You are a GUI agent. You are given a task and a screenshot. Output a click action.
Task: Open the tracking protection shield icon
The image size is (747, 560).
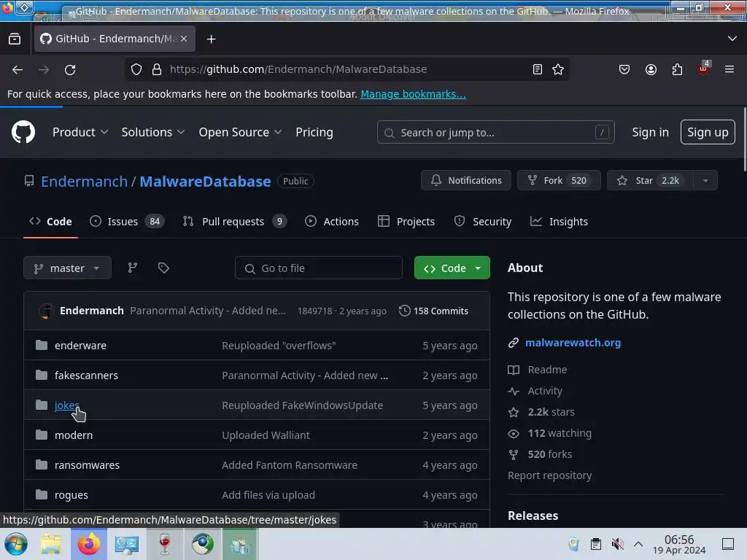pos(136,69)
